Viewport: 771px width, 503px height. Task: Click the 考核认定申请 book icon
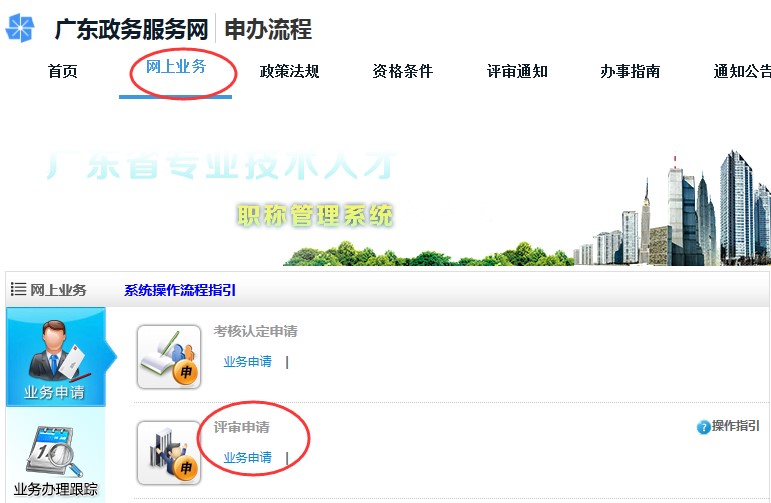169,356
